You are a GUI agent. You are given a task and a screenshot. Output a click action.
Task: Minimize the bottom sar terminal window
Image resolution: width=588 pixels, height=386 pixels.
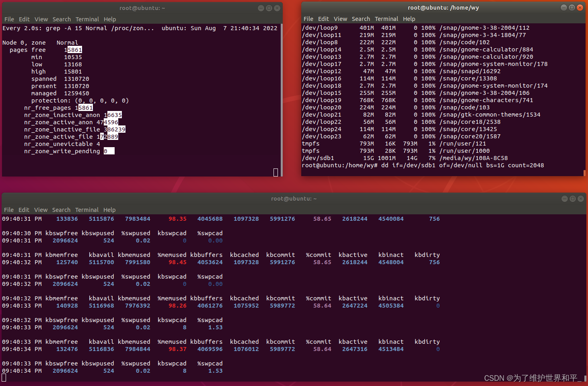[565, 199]
